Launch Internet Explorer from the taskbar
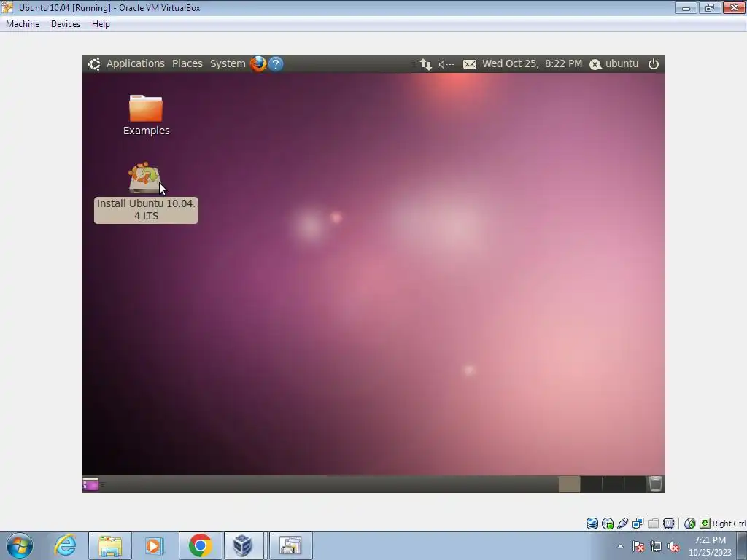The image size is (747, 560). (x=65, y=545)
